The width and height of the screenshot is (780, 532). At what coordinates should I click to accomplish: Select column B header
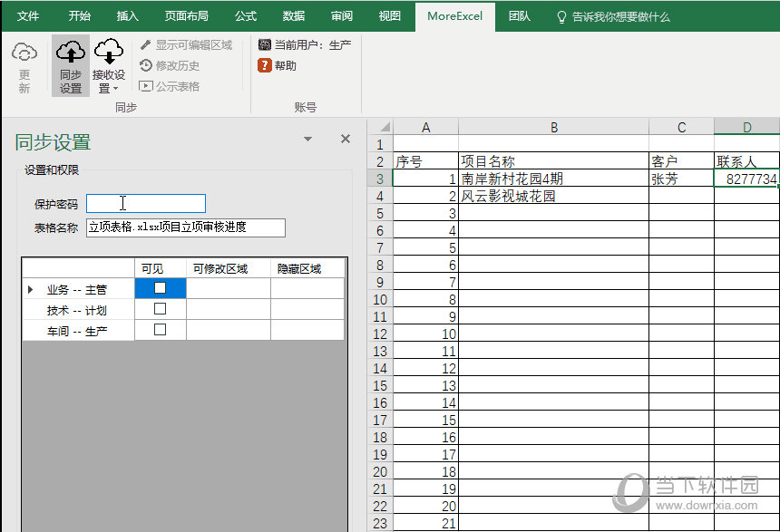click(553, 127)
